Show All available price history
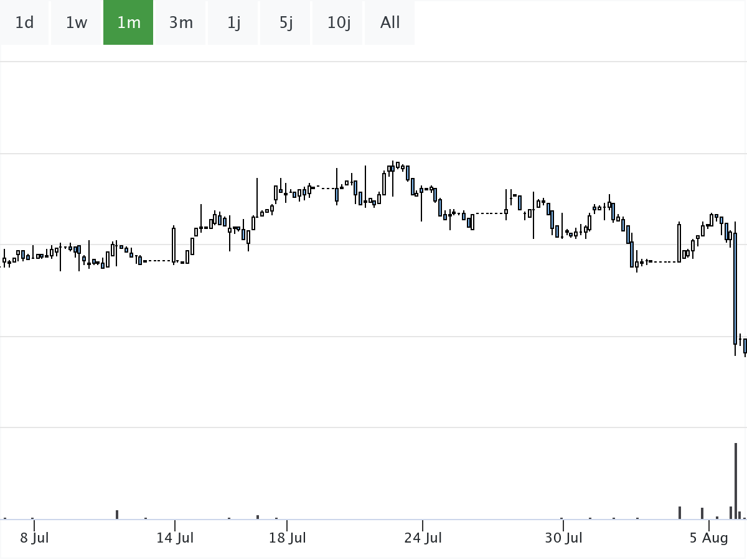747x560 pixels. [x=390, y=23]
